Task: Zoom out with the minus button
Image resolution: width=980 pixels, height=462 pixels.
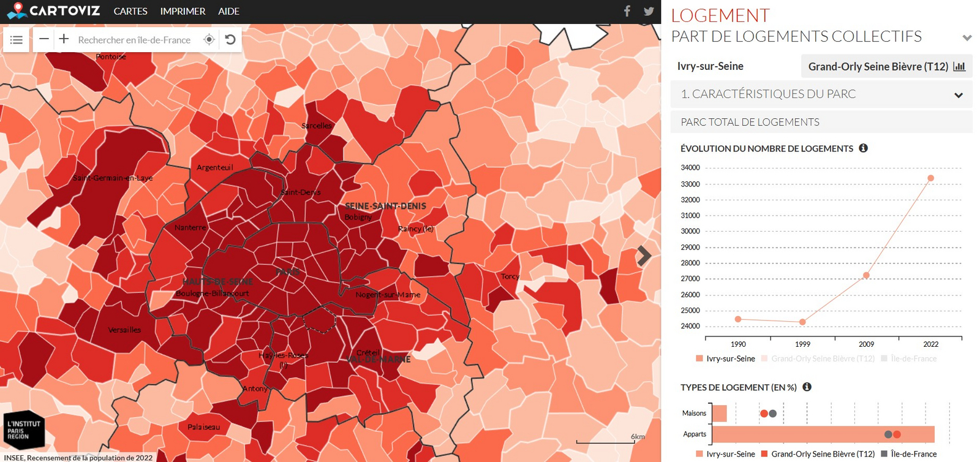Action: [43, 39]
